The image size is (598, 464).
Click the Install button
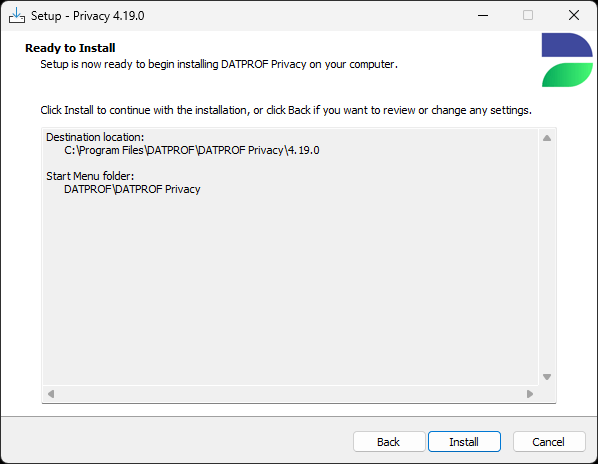[464, 442]
